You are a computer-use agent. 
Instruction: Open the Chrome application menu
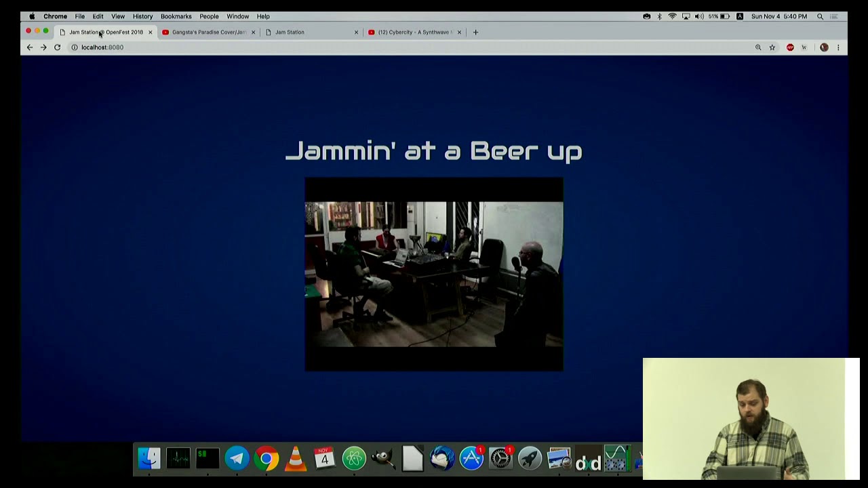(56, 16)
